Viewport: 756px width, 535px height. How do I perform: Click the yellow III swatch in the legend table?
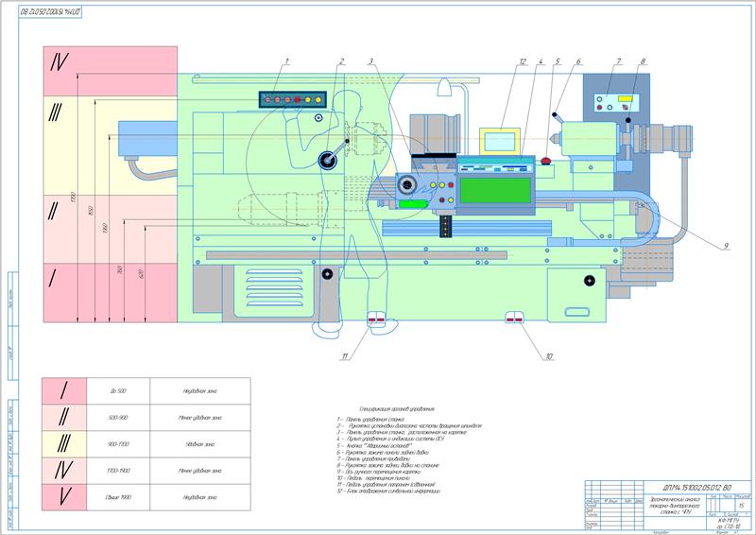coord(64,444)
